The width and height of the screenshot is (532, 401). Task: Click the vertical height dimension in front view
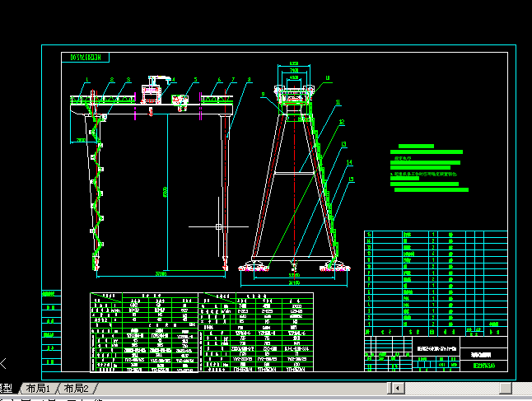(x=166, y=193)
